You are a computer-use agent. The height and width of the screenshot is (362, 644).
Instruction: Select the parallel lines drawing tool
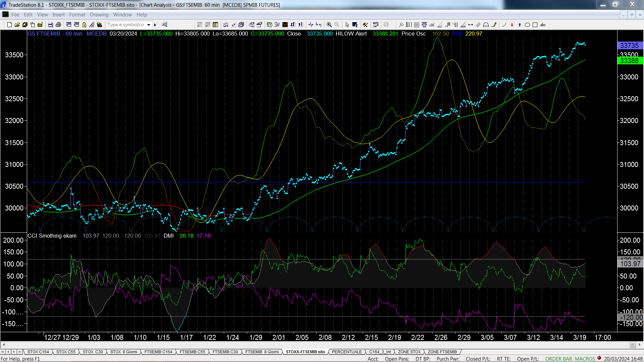[478, 24]
